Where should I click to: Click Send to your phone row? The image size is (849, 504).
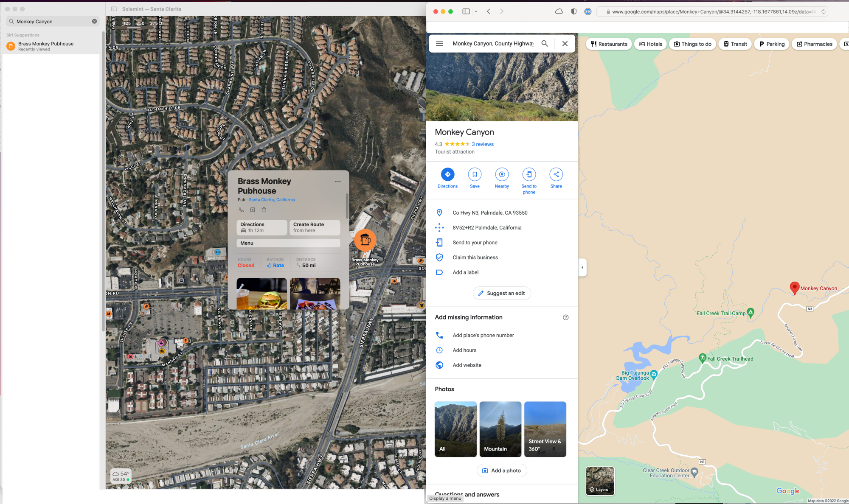502,243
